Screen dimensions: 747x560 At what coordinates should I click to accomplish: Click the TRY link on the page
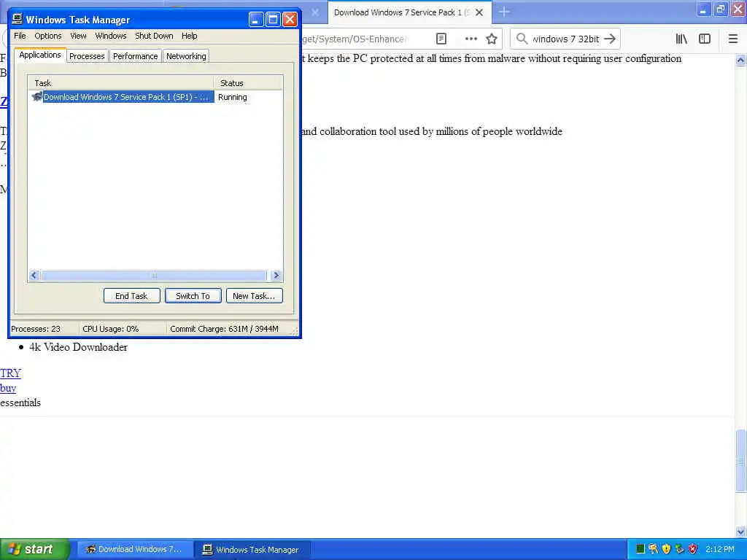pyautogui.click(x=10, y=373)
